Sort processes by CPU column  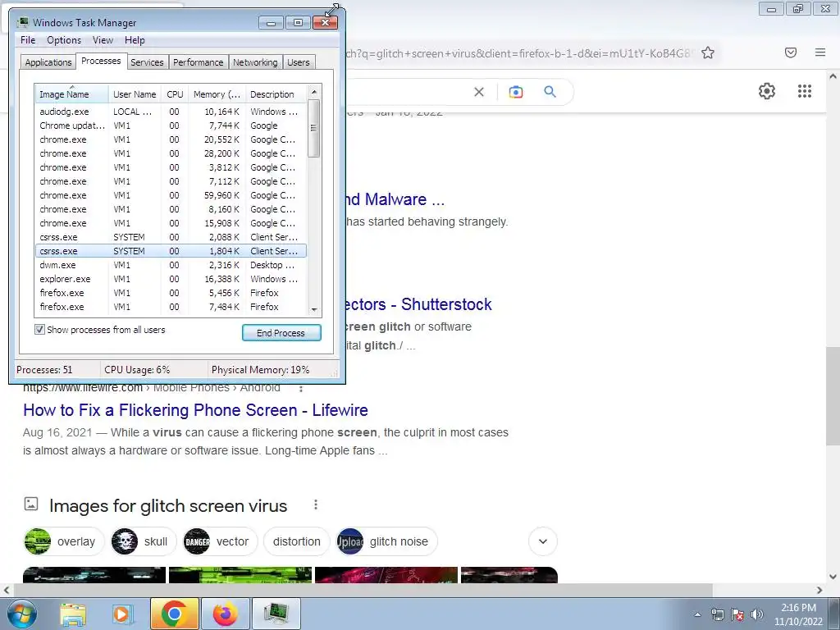175,94
